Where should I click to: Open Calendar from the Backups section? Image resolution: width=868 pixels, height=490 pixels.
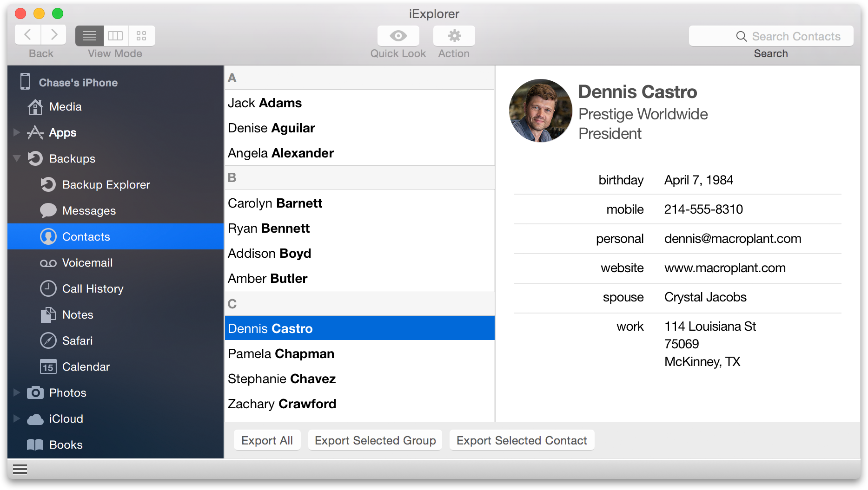pyautogui.click(x=86, y=366)
